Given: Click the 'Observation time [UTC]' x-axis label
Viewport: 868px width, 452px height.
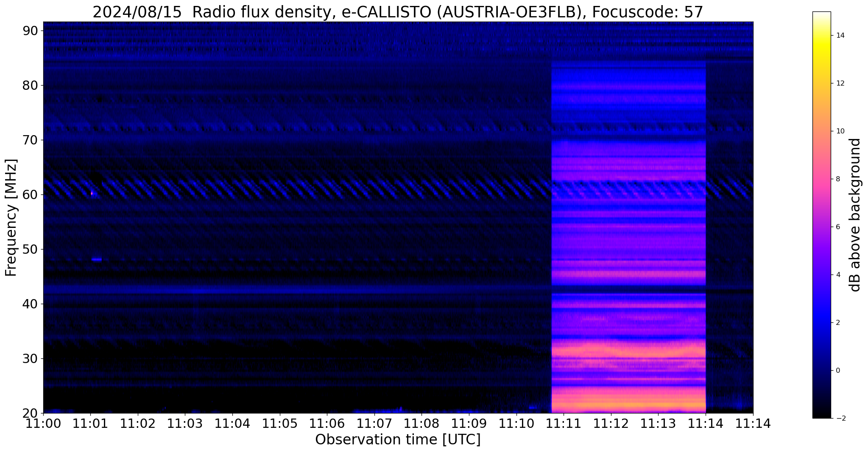Looking at the screenshot, I should tap(398, 440).
